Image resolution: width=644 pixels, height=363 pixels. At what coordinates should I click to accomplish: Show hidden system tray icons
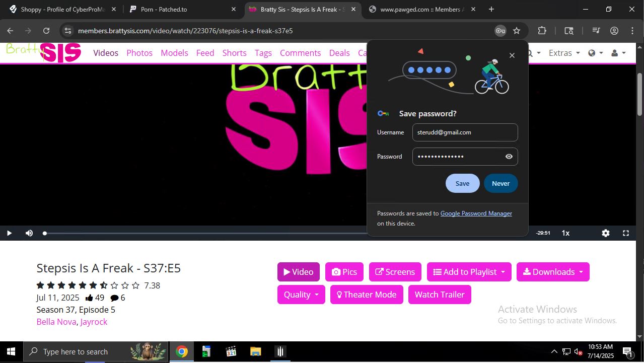click(x=554, y=351)
